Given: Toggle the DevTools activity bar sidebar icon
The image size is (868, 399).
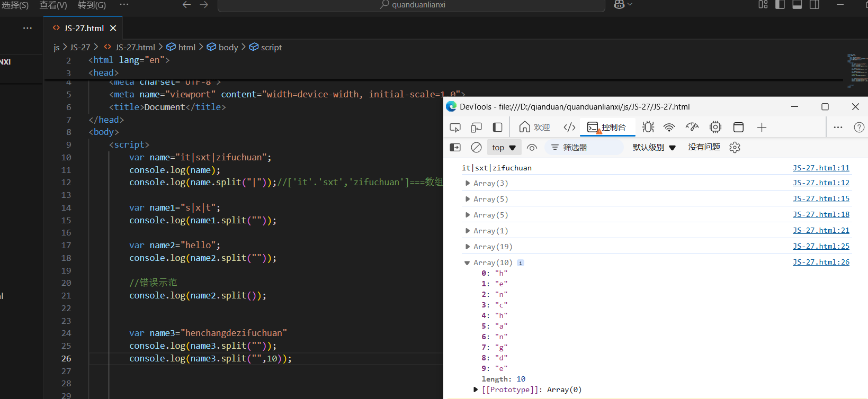Looking at the screenshot, I should (497, 128).
